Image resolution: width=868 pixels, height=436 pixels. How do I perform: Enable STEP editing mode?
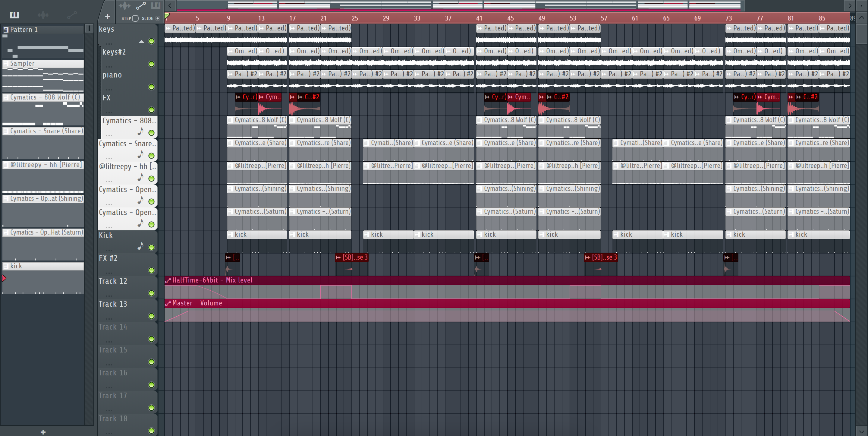(x=135, y=18)
